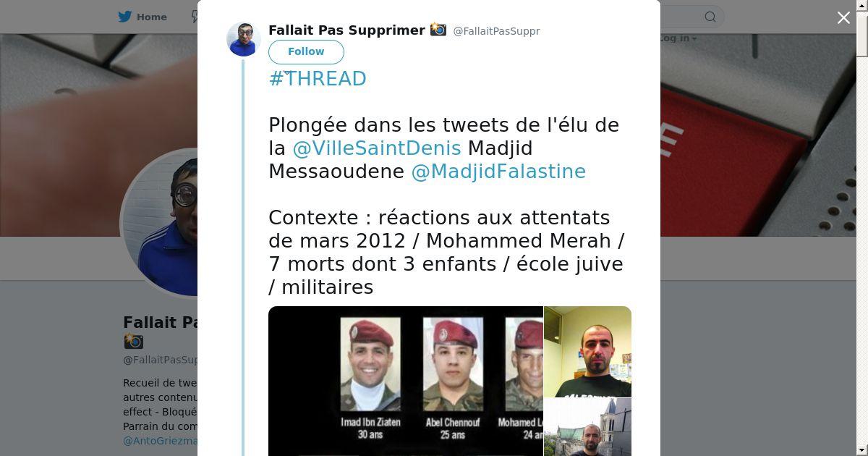Open the tweet author's small avatar

coord(244,39)
